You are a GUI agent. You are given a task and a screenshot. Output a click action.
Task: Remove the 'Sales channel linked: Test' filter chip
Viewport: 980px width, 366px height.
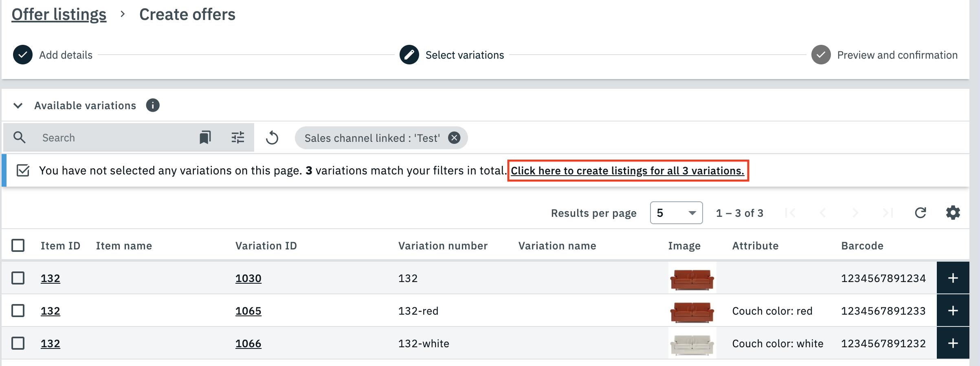[x=454, y=138]
